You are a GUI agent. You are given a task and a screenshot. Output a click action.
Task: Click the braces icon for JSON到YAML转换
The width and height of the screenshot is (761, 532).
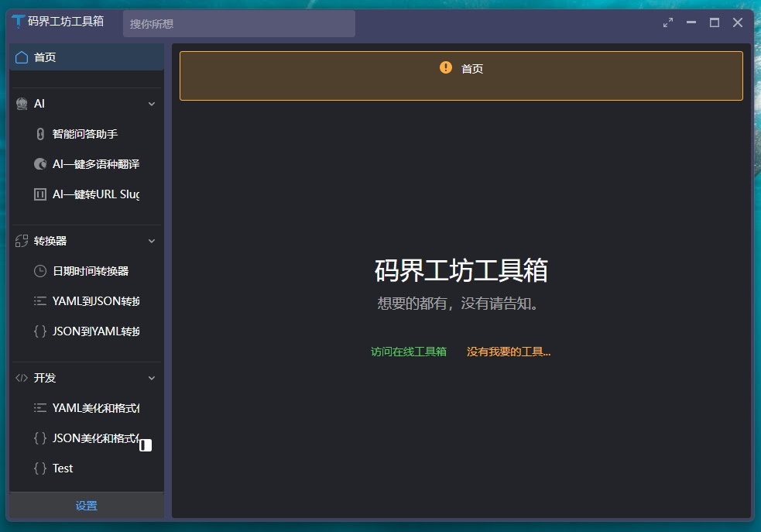coord(40,331)
